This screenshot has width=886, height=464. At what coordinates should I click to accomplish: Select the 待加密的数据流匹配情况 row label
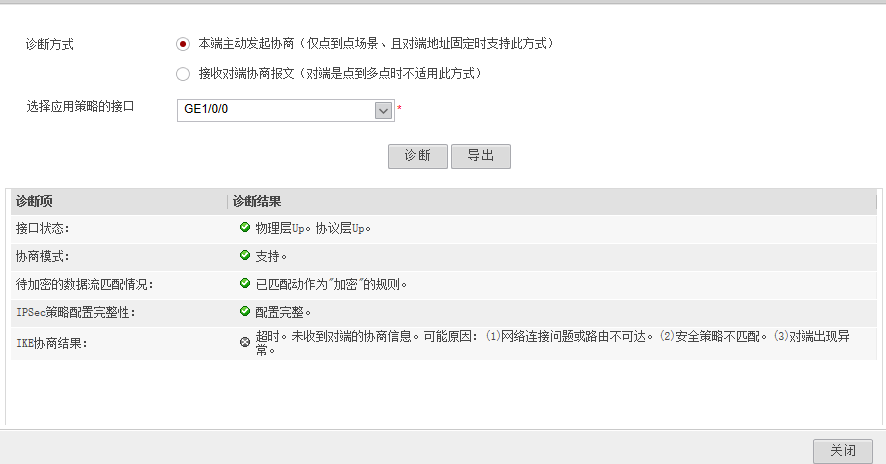[x=85, y=285]
